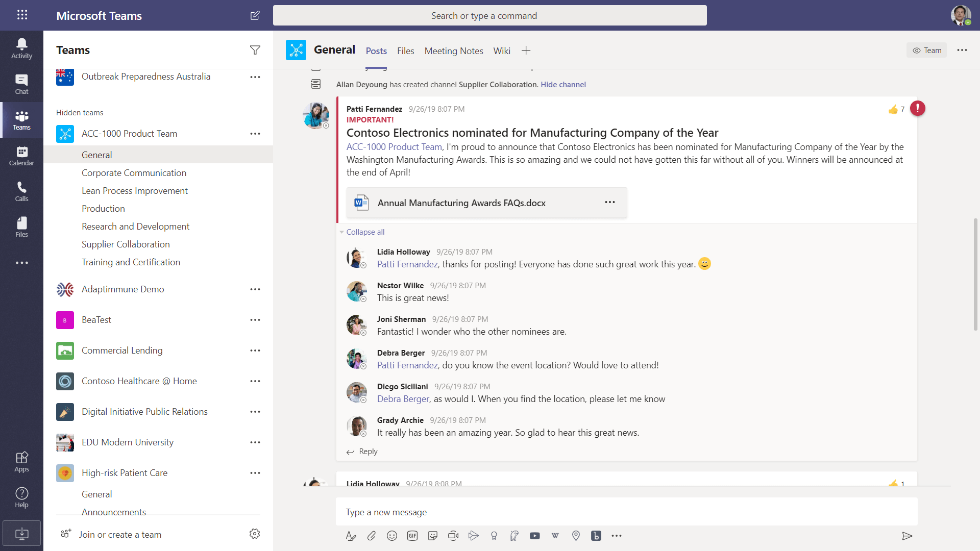Screen dimensions: 980x551
Task: Click the Hide channel link
Action: 563,85
